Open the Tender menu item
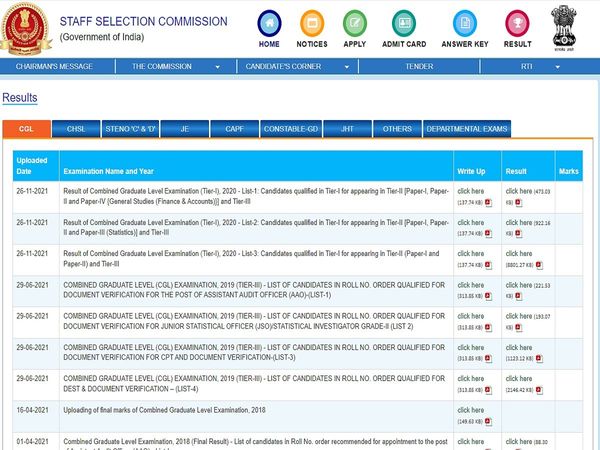The height and width of the screenshot is (450, 600). coord(419,66)
